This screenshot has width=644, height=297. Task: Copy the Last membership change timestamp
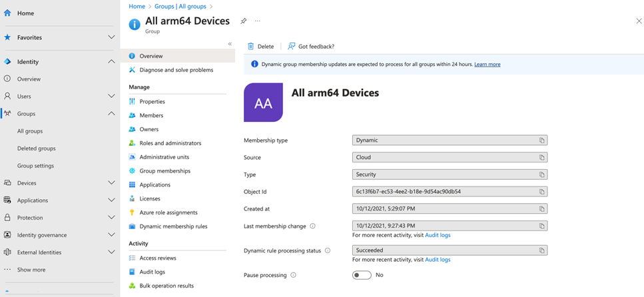[x=541, y=226]
